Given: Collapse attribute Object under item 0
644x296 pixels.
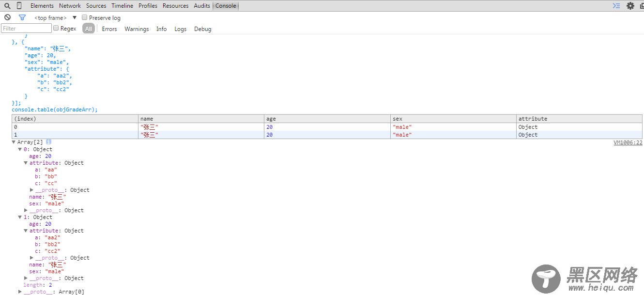Looking at the screenshot, I should [x=26, y=163].
